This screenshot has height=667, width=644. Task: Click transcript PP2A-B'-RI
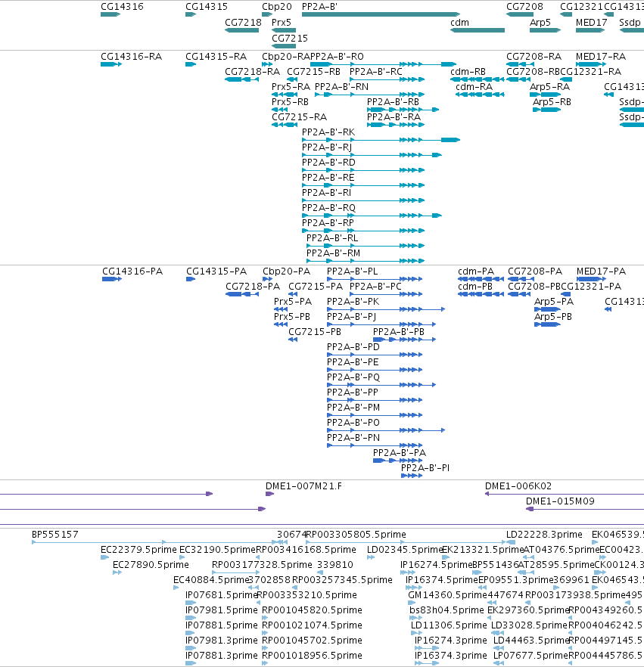[326, 193]
